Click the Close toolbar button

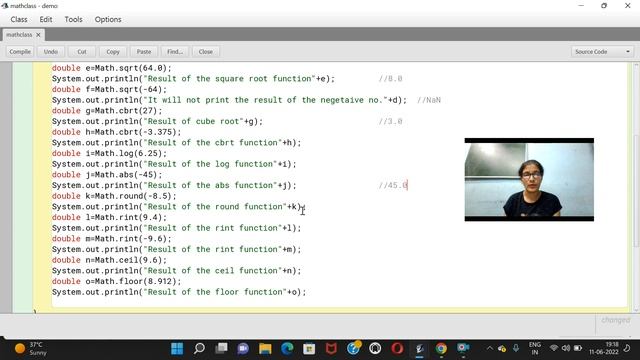[x=206, y=52]
